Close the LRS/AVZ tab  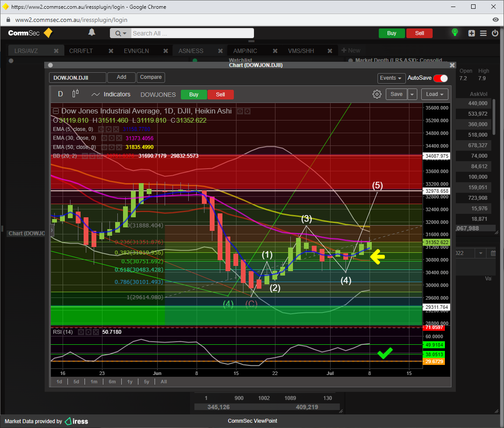click(56, 51)
